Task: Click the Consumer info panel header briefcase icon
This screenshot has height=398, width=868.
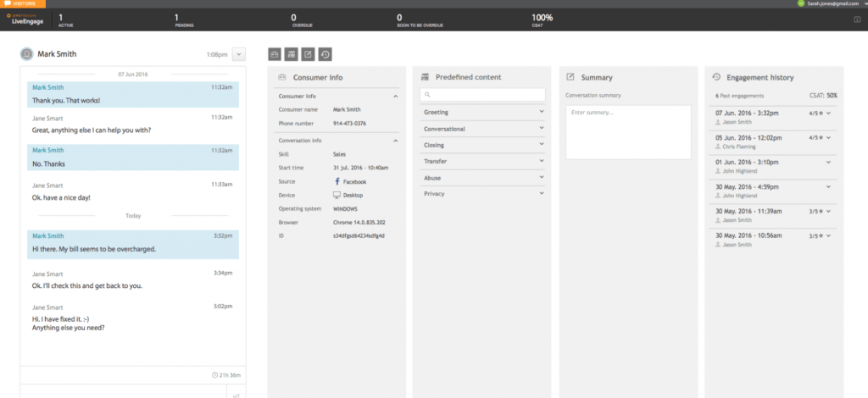Action: [x=281, y=77]
